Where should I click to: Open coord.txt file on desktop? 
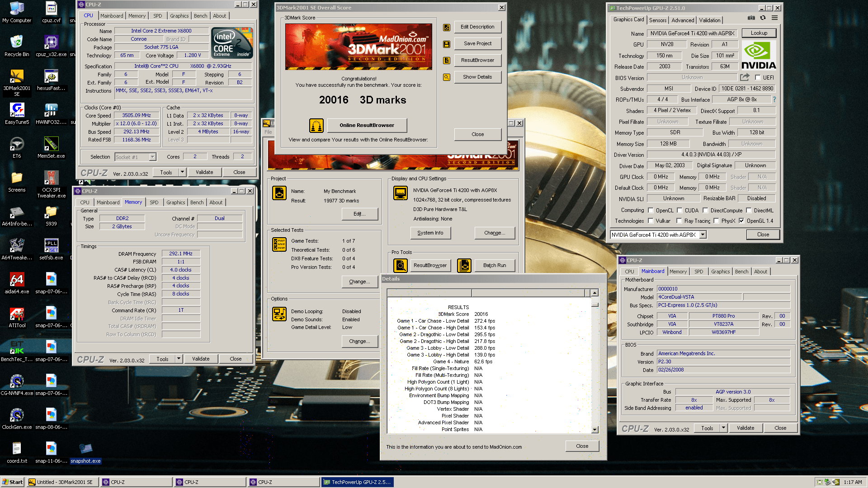pyautogui.click(x=17, y=453)
